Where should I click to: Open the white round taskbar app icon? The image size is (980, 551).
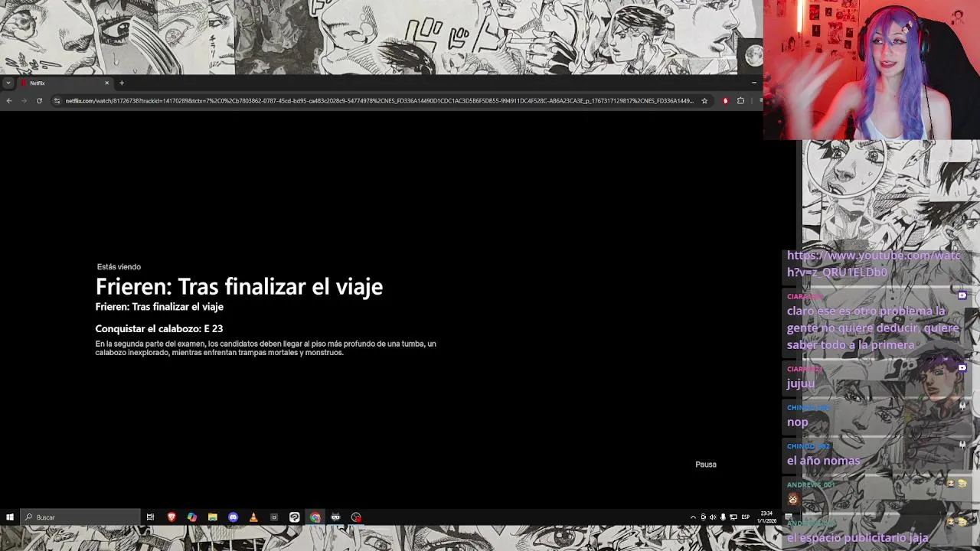(x=294, y=517)
